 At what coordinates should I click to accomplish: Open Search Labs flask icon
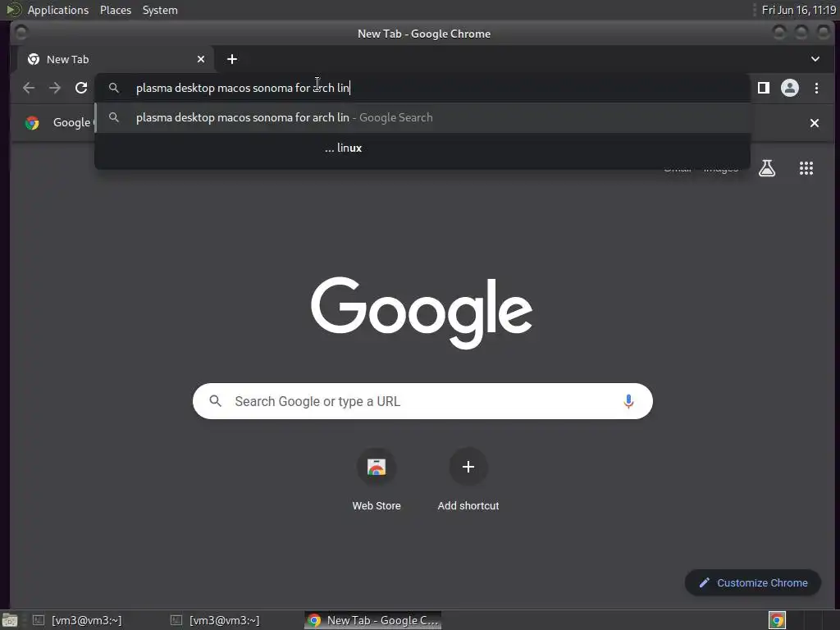[767, 168]
